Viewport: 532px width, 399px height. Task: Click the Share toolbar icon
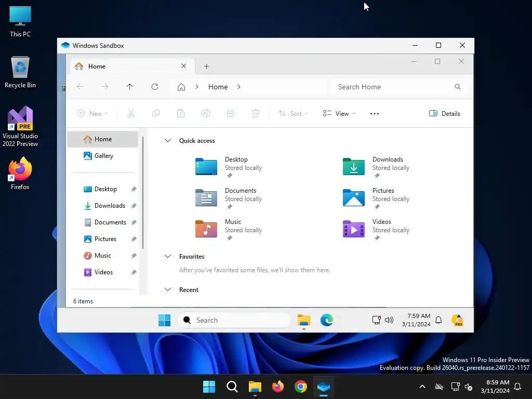click(231, 113)
